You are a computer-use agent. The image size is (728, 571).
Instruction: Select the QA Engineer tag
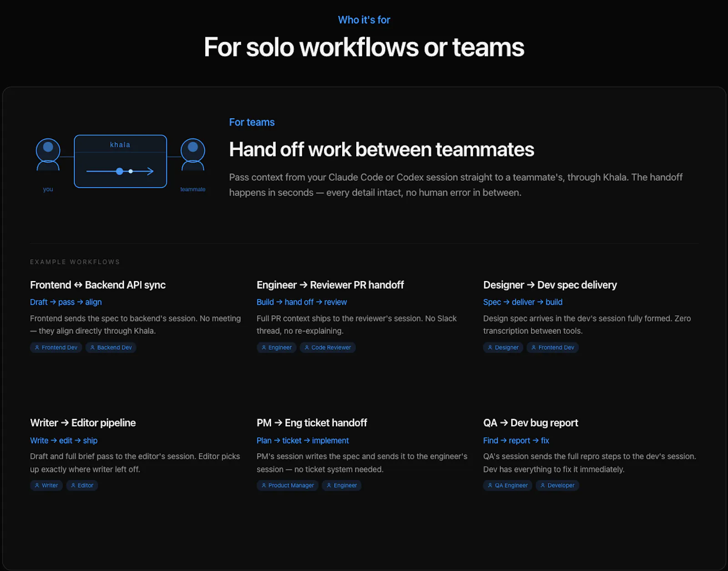[x=508, y=486]
